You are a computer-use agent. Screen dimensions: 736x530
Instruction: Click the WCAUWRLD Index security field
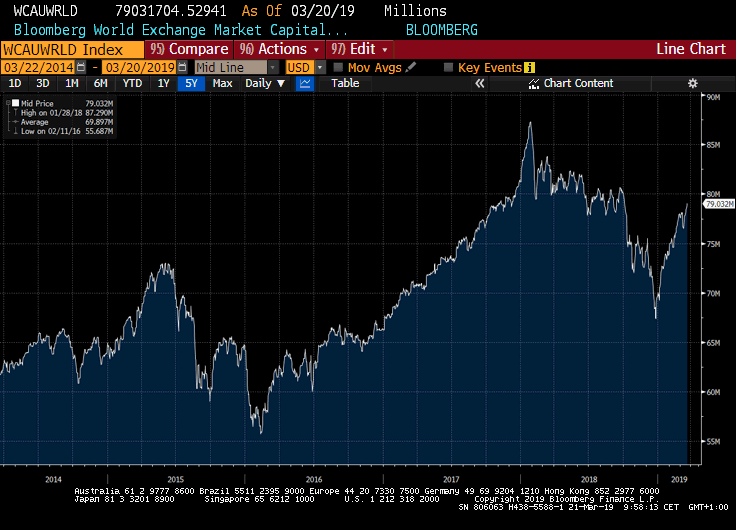(72, 50)
